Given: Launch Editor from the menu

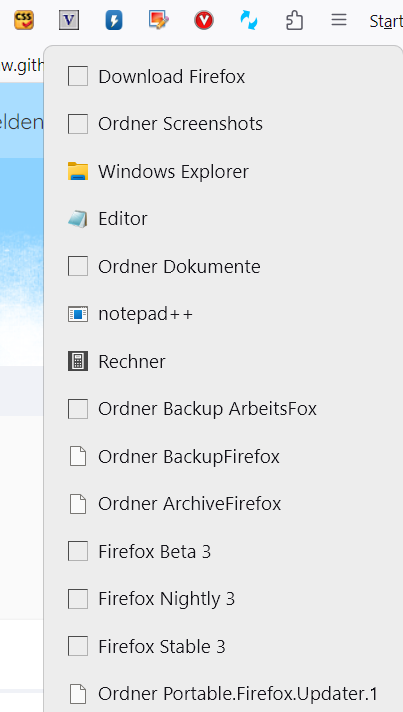Looking at the screenshot, I should pos(223,218).
